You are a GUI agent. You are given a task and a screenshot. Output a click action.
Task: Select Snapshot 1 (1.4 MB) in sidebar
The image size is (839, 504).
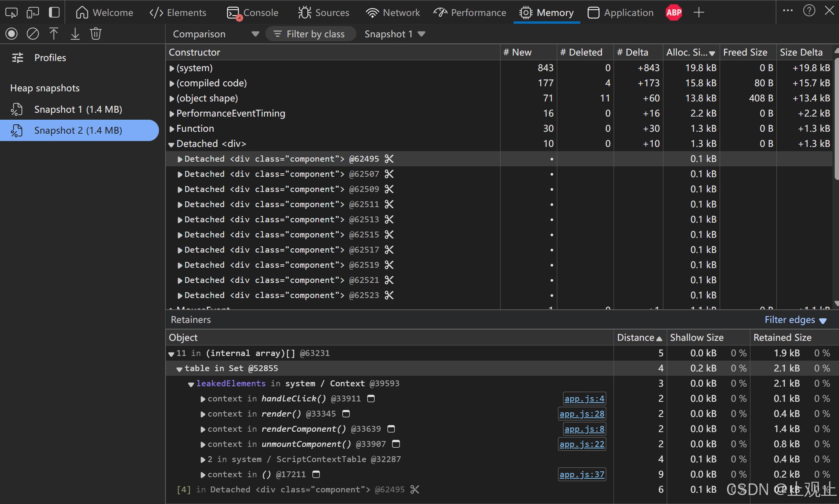pyautogui.click(x=79, y=110)
